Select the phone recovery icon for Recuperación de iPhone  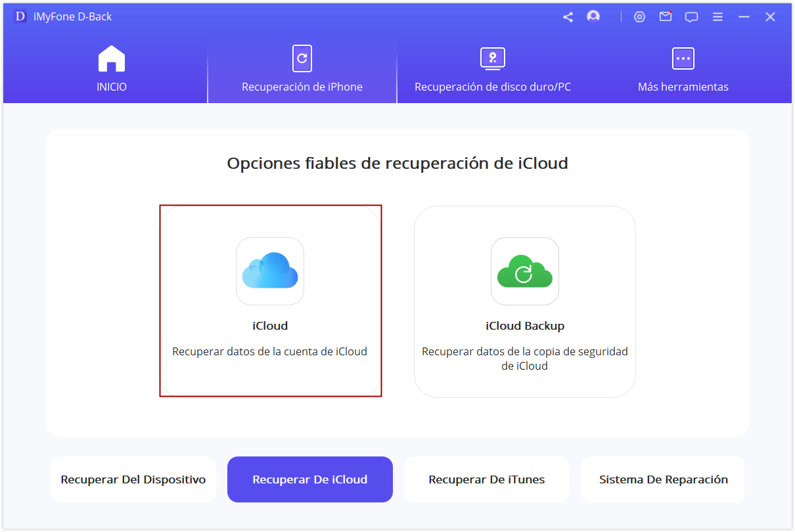point(302,58)
